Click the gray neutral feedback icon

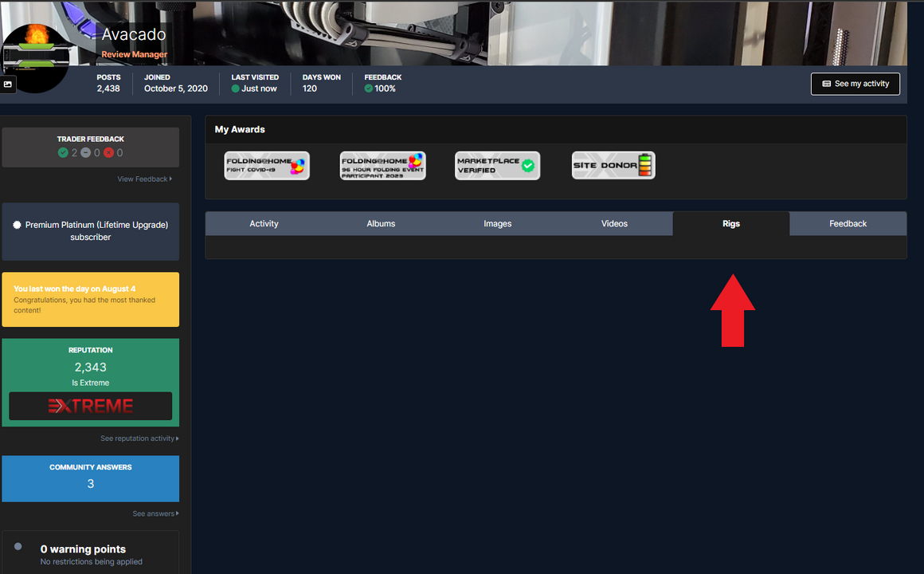click(x=86, y=153)
